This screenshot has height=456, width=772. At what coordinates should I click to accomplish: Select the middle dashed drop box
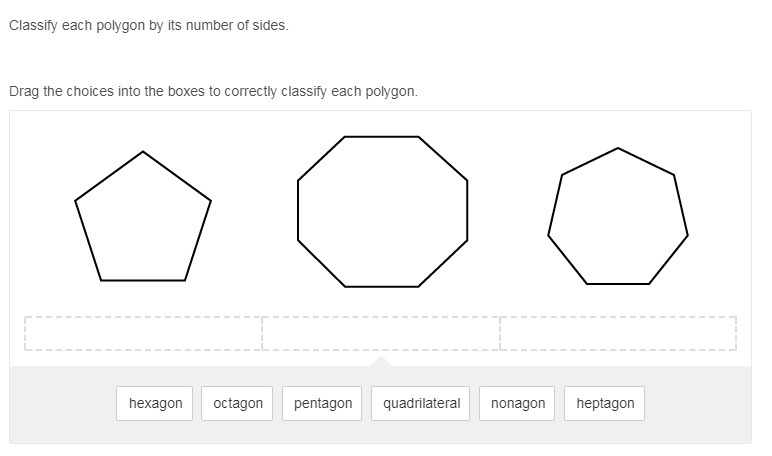(381, 333)
